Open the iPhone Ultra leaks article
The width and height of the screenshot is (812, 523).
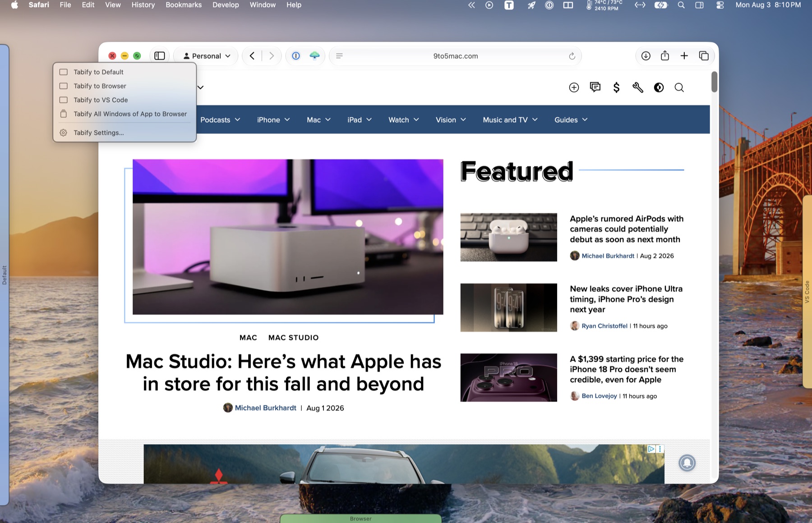(626, 299)
